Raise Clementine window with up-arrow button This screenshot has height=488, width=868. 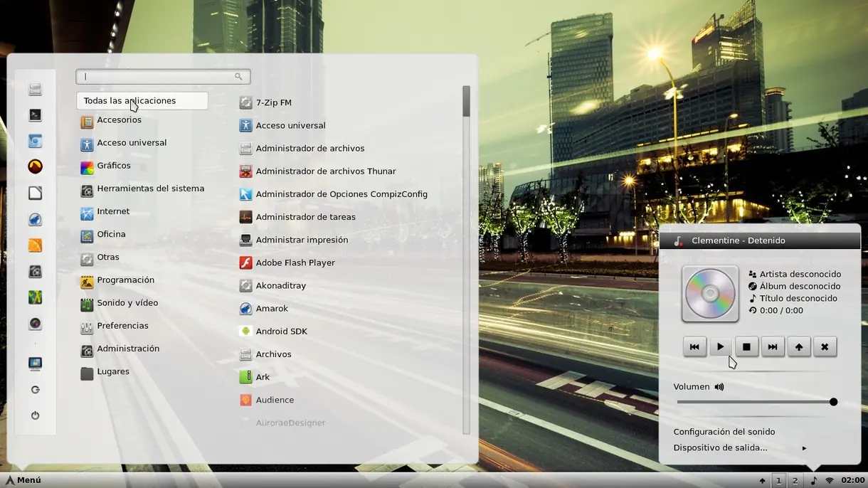pos(799,346)
